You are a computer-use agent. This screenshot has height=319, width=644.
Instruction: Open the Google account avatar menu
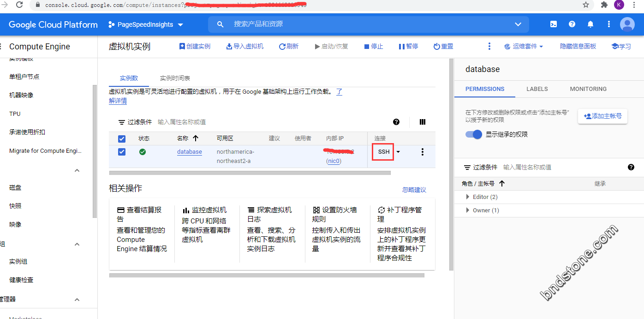pyautogui.click(x=627, y=24)
